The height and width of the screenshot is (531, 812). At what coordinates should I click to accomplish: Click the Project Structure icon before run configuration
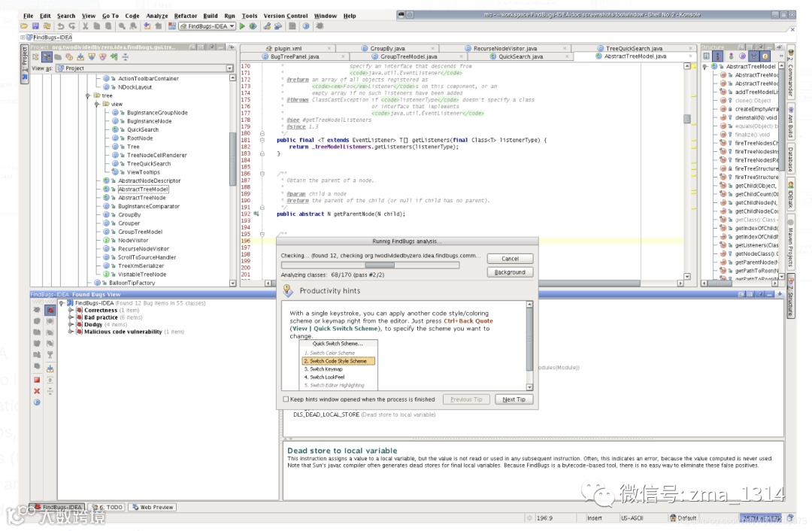click(x=172, y=26)
